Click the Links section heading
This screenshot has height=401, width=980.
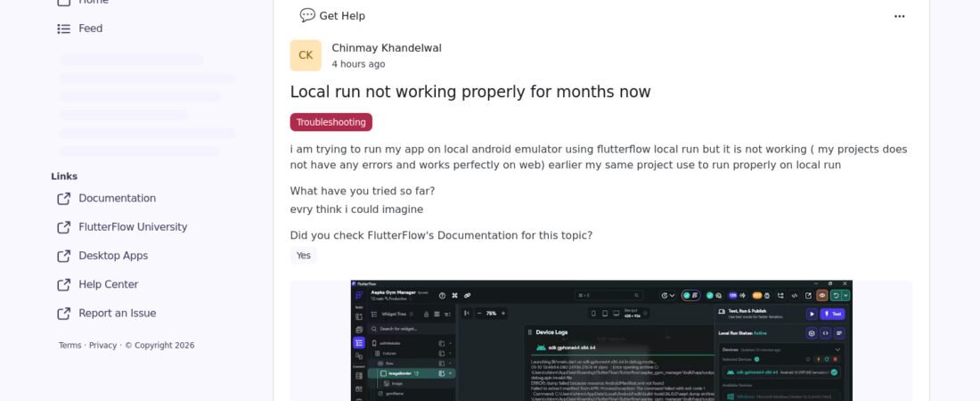(64, 176)
